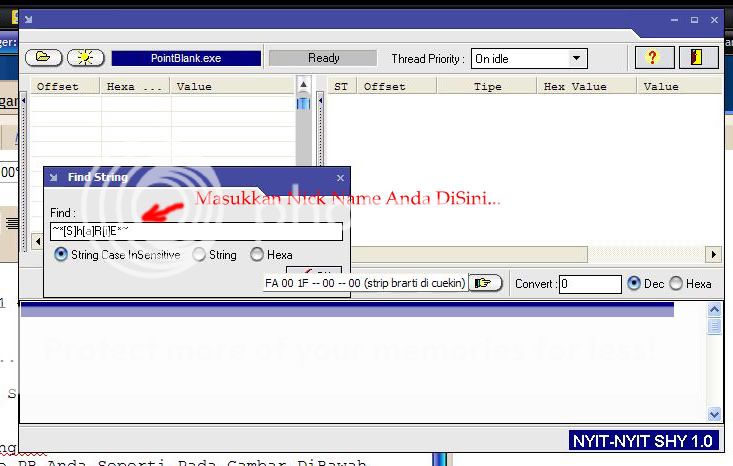Image resolution: width=733 pixels, height=466 pixels.
Task: Click the Tipe column header
Action: tap(487, 87)
